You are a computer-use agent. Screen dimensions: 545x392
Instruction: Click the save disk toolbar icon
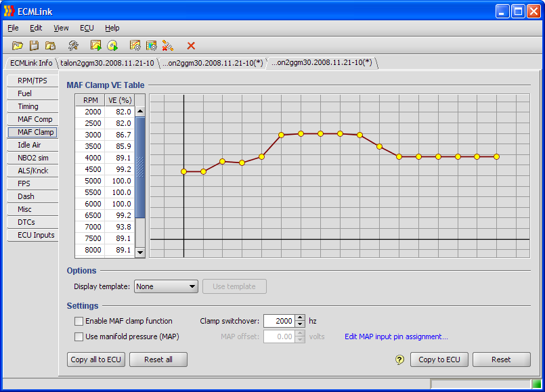(x=34, y=45)
